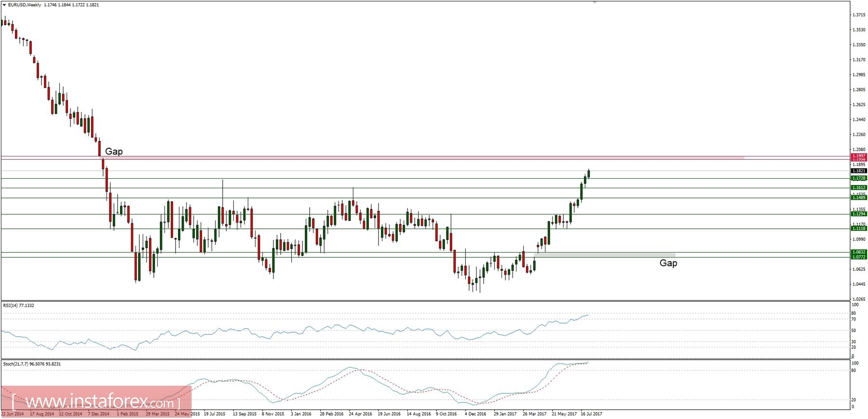Image resolution: width=868 pixels, height=419 pixels.
Task: Click the 1.2805 price axis label
Action: coord(858,90)
